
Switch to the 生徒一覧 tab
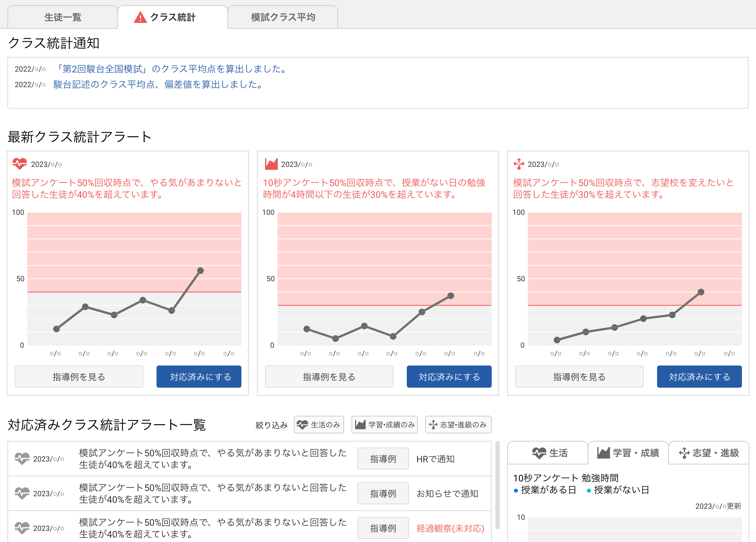pos(63,17)
